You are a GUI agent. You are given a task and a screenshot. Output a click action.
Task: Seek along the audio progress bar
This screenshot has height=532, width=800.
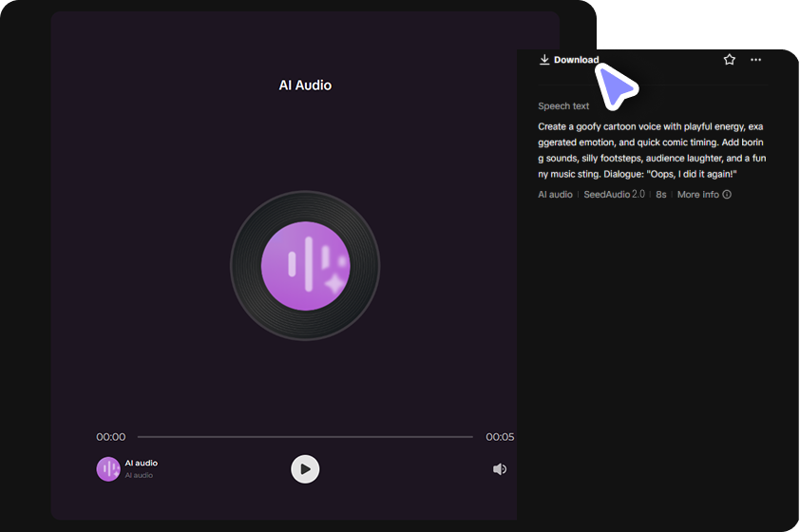pos(305,437)
